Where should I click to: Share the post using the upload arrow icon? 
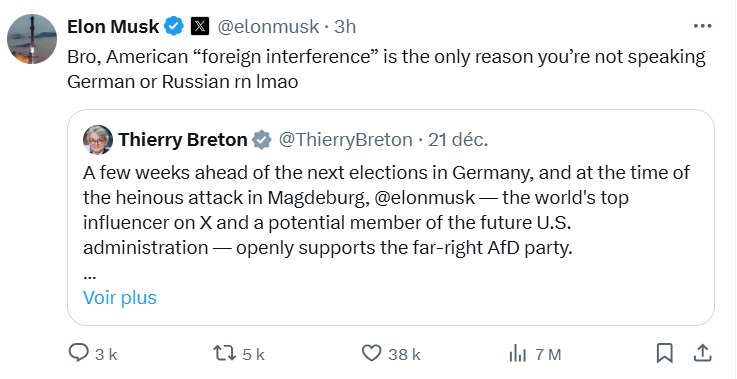point(702,353)
